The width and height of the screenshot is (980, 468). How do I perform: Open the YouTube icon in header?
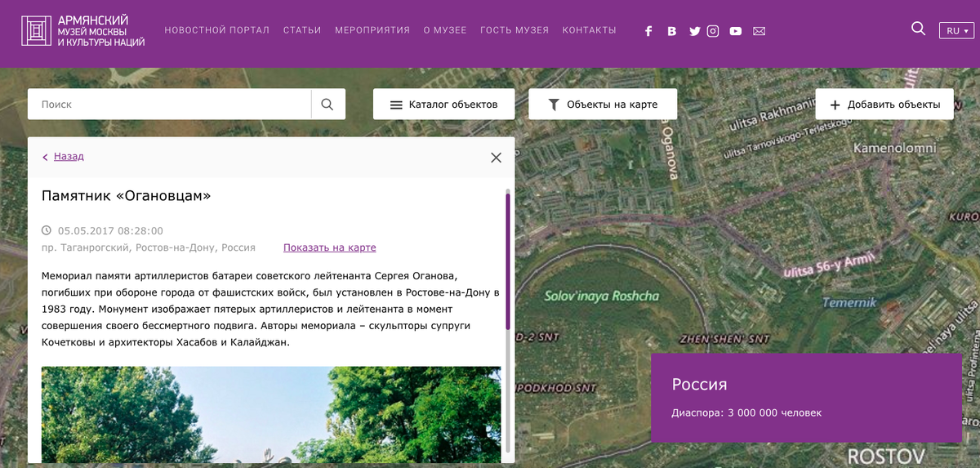click(x=736, y=31)
